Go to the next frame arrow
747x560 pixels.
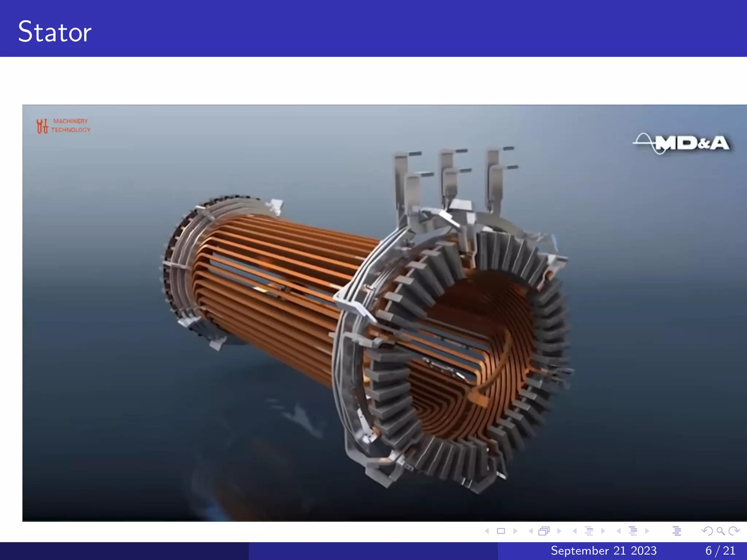pyautogui.click(x=559, y=531)
